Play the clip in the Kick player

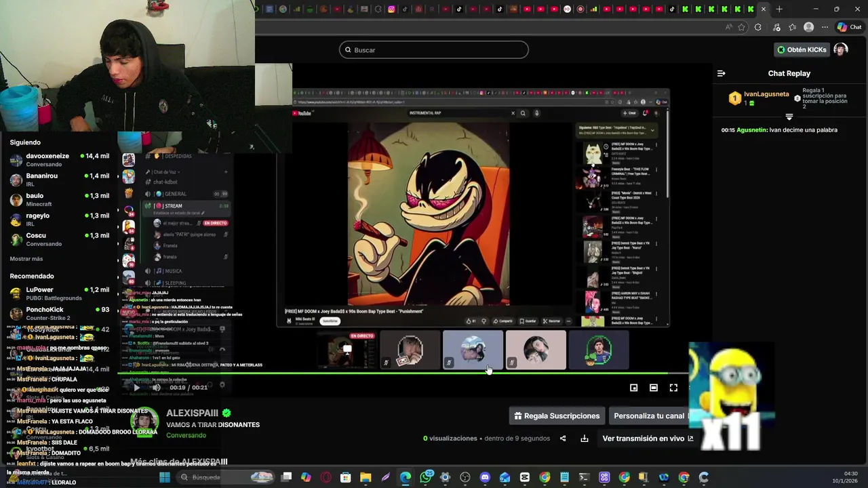[x=136, y=388]
